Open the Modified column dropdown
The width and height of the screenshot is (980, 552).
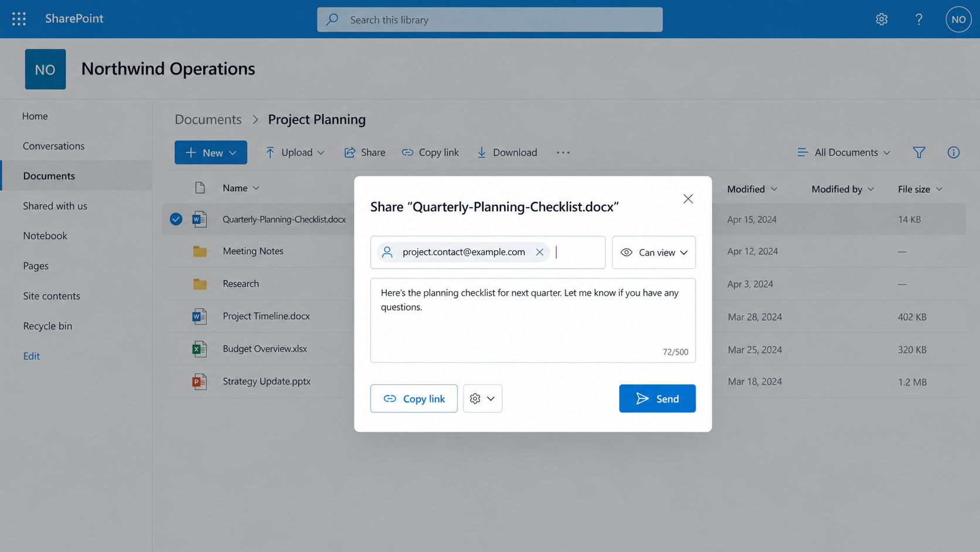tap(753, 189)
